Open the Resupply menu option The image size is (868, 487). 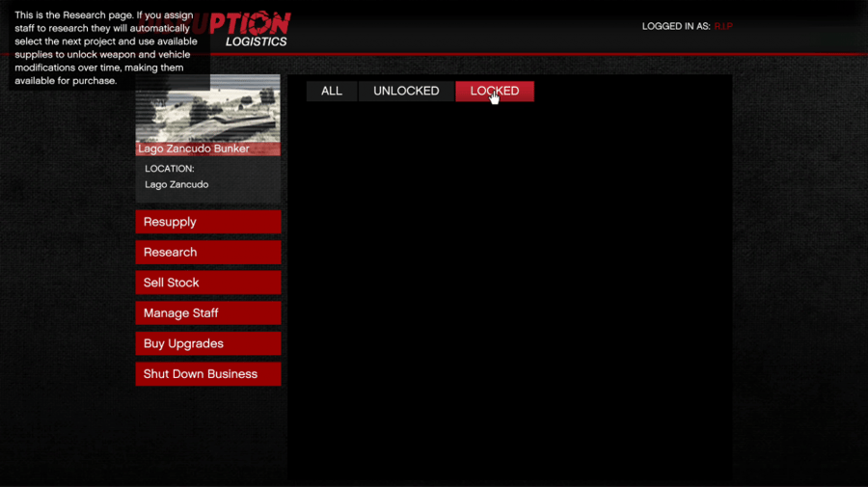coord(208,222)
